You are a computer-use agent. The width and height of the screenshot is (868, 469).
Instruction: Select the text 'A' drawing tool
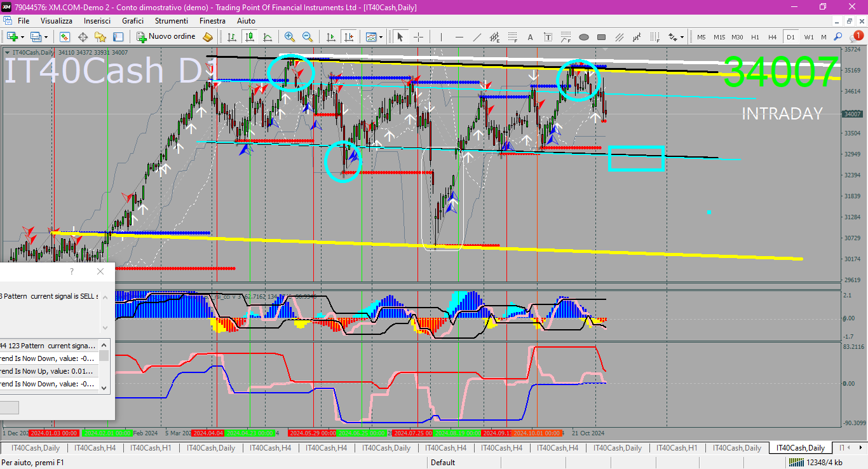(x=531, y=37)
